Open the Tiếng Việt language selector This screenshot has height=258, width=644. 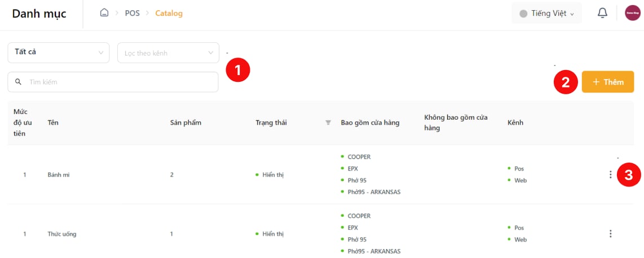[x=546, y=13]
